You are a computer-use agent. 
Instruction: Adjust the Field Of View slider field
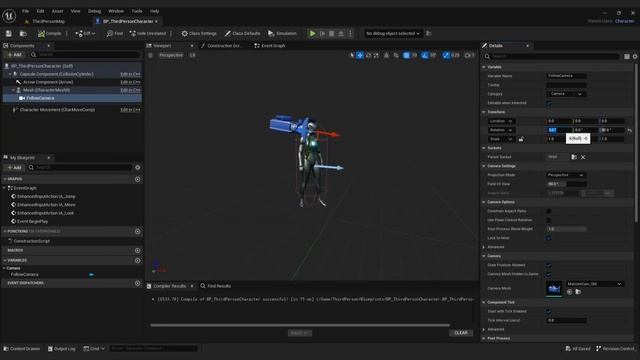coord(567,184)
